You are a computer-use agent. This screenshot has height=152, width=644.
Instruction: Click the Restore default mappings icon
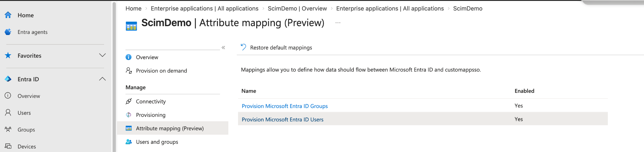point(243,47)
